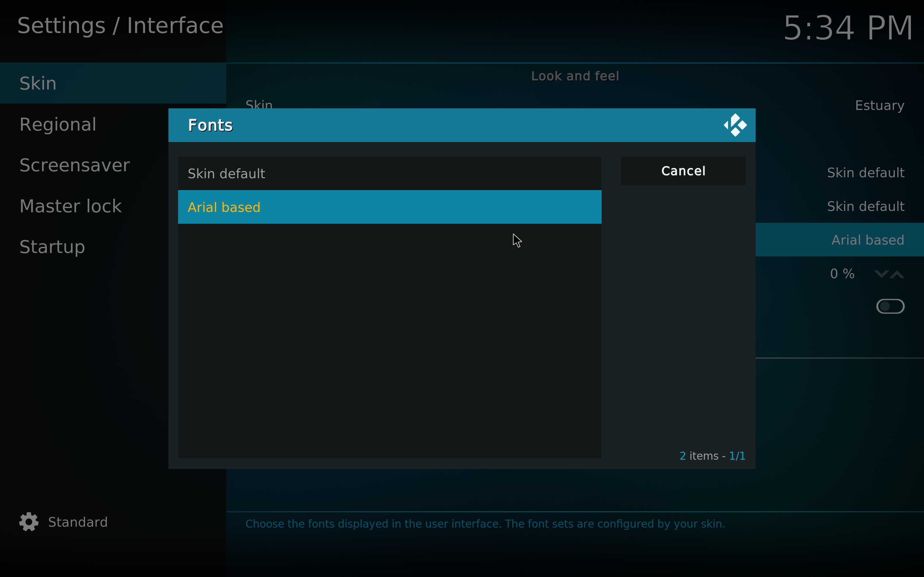Image resolution: width=924 pixels, height=577 pixels.
Task: Click the settings level gear icon
Action: (29, 522)
